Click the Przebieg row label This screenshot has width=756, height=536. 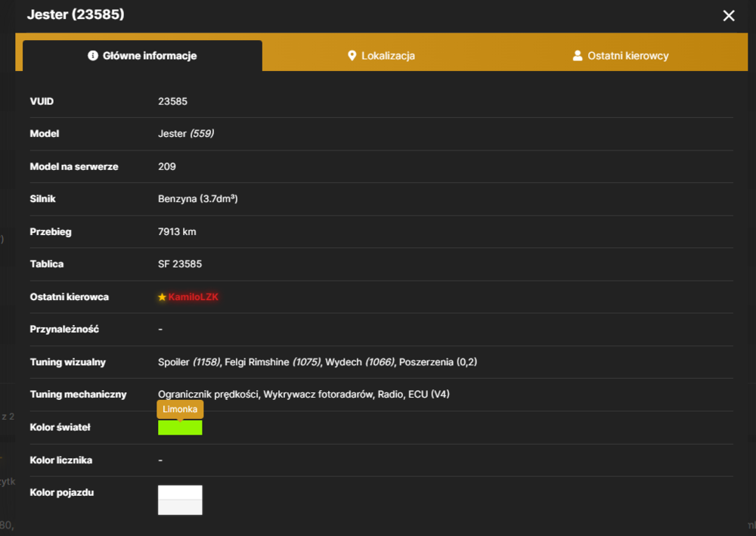click(x=51, y=232)
